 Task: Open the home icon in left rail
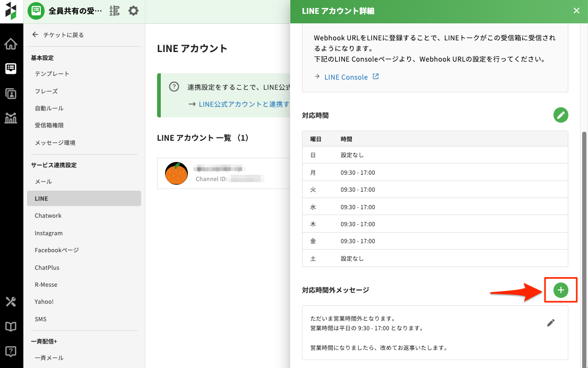11,44
